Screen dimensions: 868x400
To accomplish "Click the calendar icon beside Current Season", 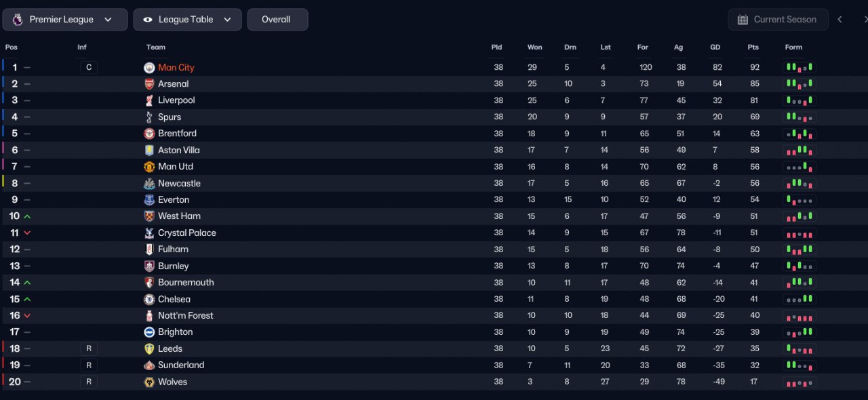I will [743, 20].
